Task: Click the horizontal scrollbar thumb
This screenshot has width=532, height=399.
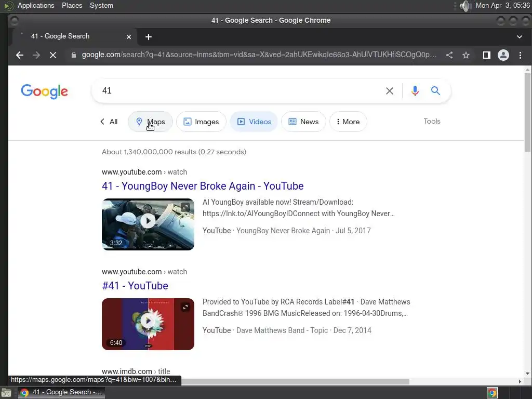Action: coord(295,382)
